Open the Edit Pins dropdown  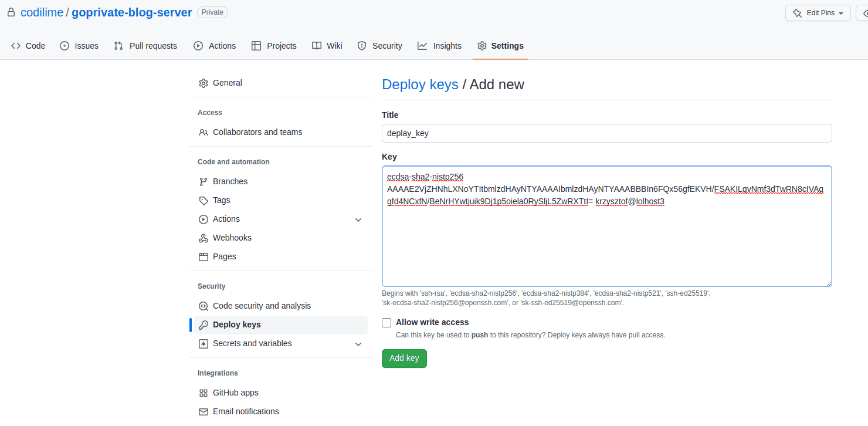pyautogui.click(x=818, y=12)
